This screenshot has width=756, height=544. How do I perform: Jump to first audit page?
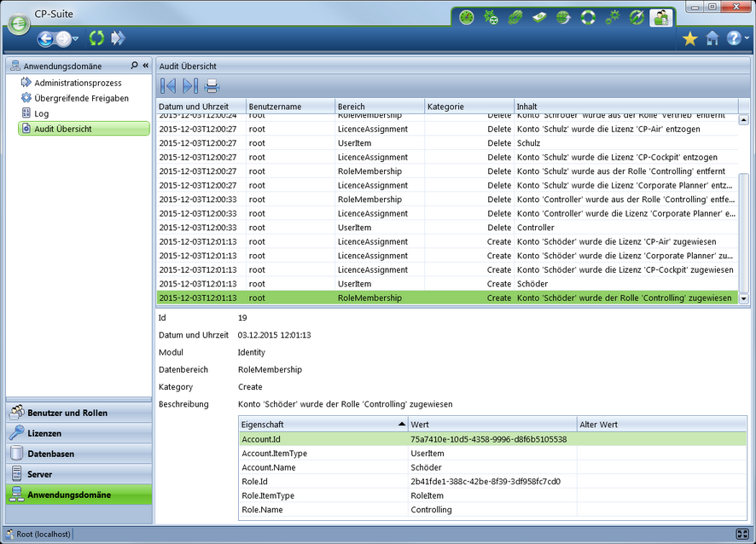coord(168,86)
